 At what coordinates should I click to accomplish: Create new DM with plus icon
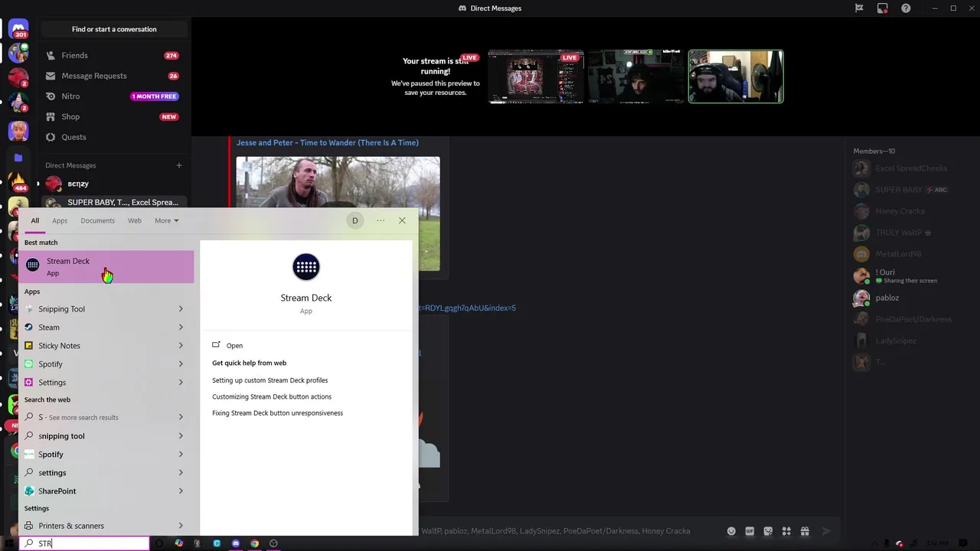[x=179, y=165]
